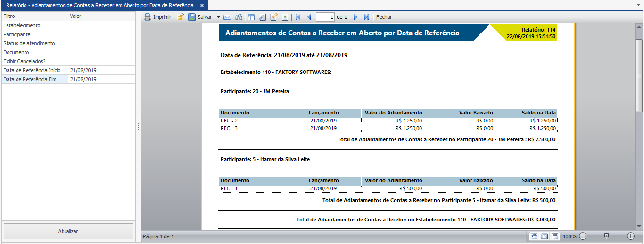Click Fechar in the toolbar

pyautogui.click(x=384, y=17)
